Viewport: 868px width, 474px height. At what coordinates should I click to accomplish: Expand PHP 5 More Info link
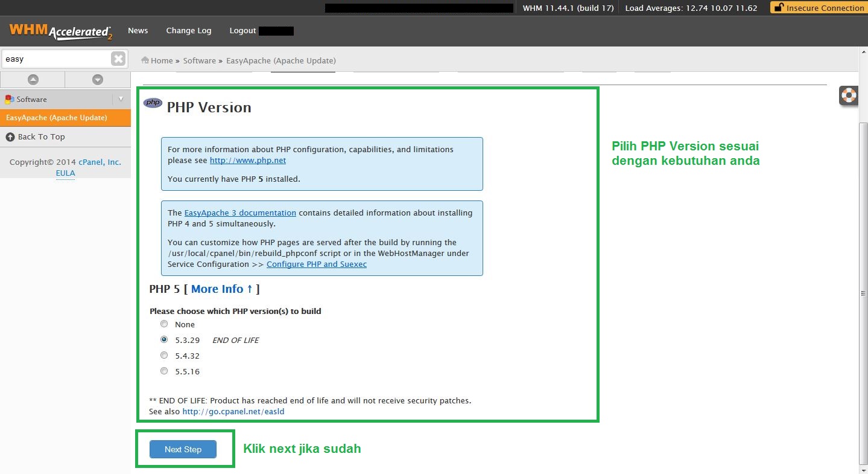pyautogui.click(x=221, y=289)
